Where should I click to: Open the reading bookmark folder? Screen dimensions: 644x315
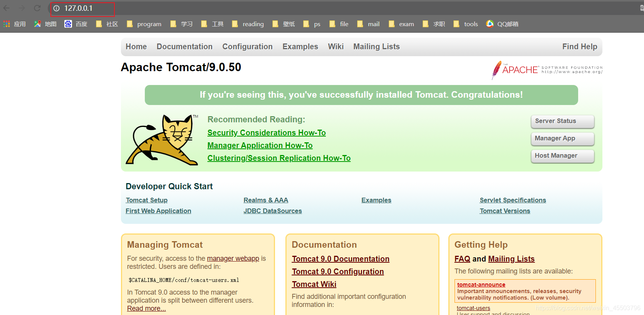[248, 24]
